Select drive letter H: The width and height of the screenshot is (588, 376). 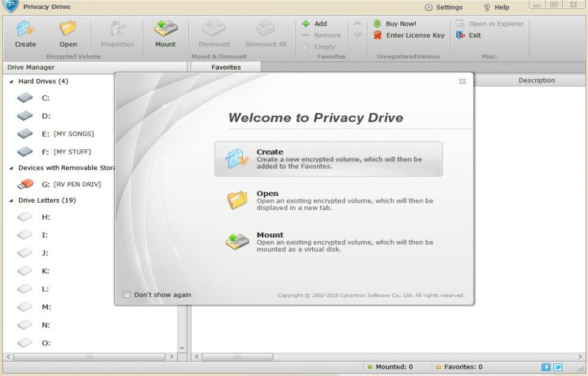(34, 217)
